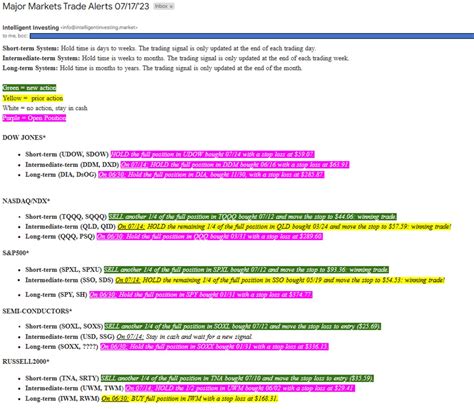Click the purple UDOW hold alert line
The width and height of the screenshot is (474, 409).
[212, 154]
